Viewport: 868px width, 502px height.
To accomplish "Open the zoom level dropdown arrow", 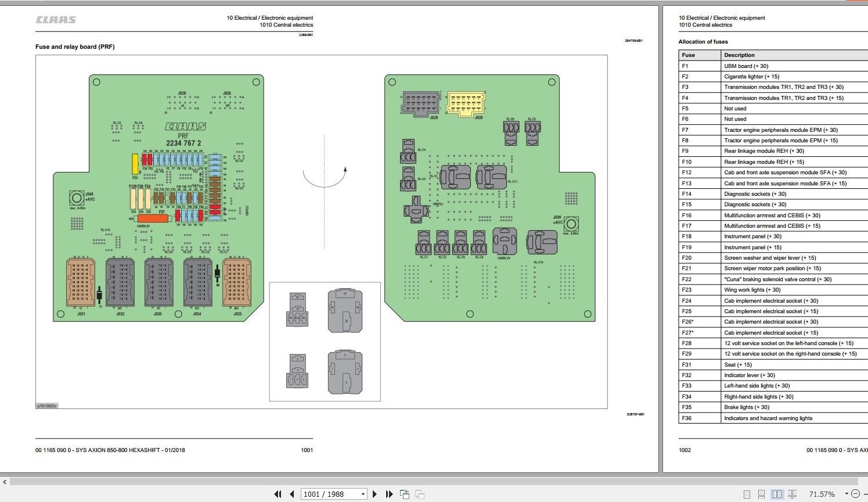I will click(847, 494).
